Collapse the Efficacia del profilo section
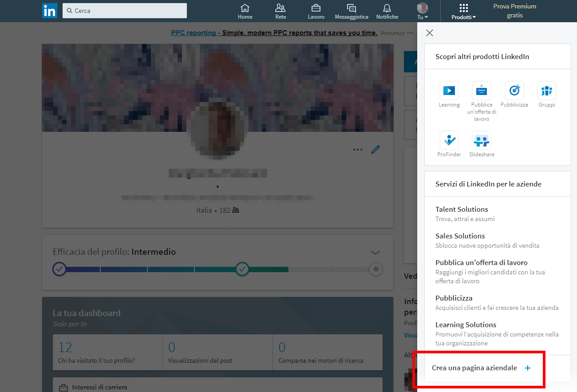This screenshot has height=392, width=577. click(375, 252)
